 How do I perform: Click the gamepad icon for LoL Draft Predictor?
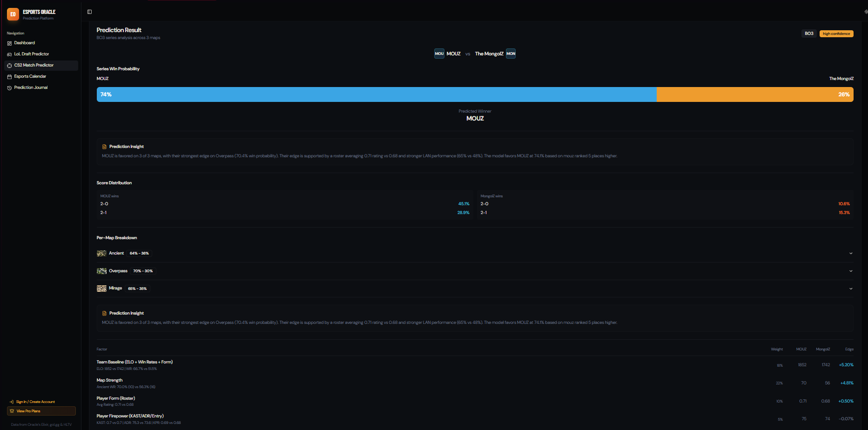pyautogui.click(x=9, y=54)
